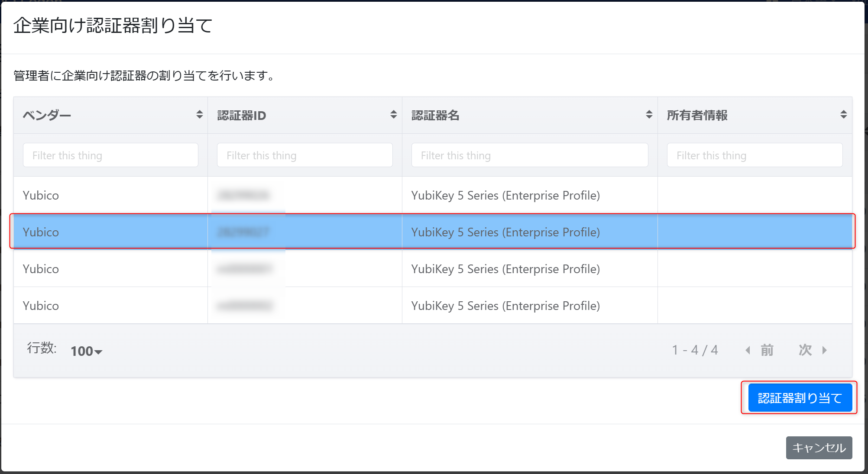
Task: Select Yubico in the first table row
Action: pyautogui.click(x=41, y=195)
